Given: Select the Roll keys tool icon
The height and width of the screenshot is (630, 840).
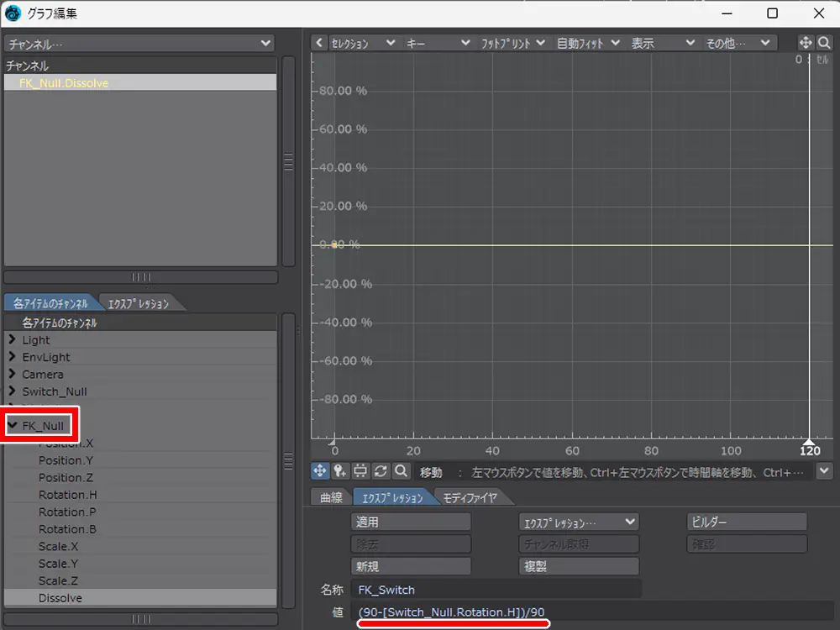Looking at the screenshot, I should 381,471.
